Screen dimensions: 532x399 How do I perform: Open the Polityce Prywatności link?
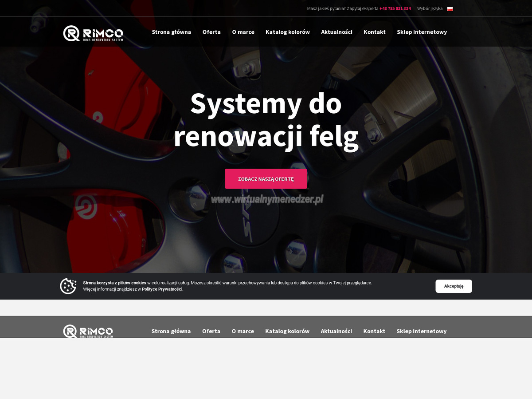coord(163,289)
